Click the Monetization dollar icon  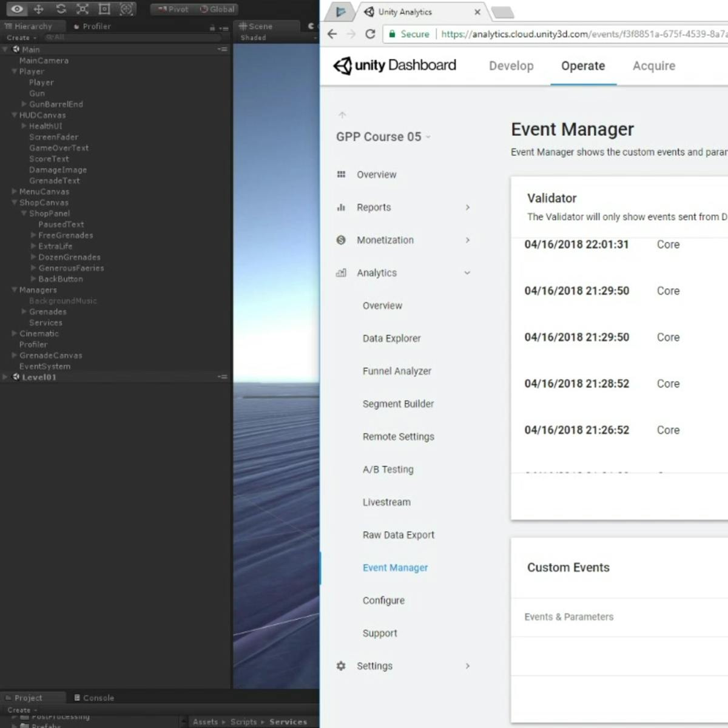(341, 240)
